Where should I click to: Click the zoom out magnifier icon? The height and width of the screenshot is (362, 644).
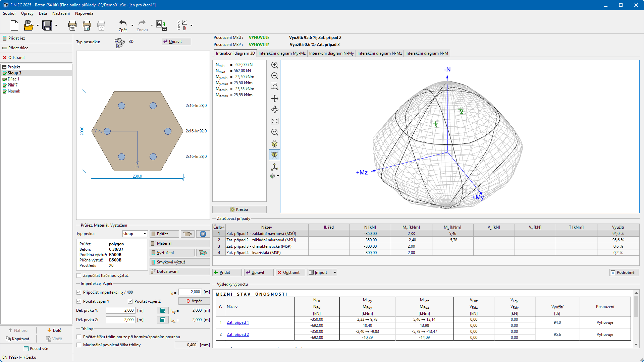pos(274,76)
